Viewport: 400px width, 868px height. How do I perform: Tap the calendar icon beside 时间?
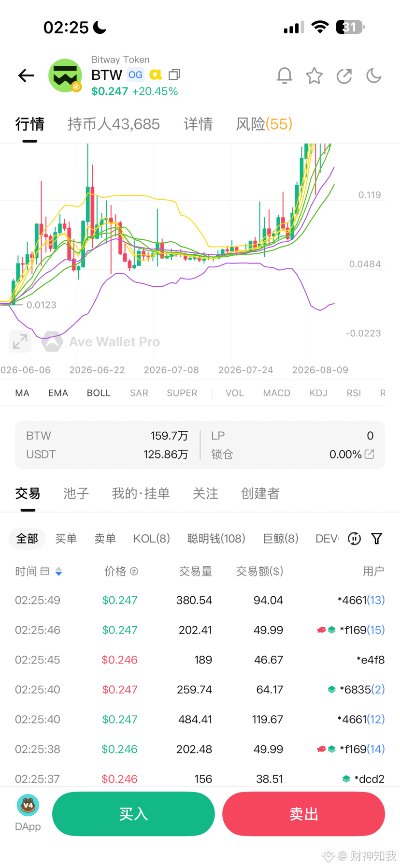coord(45,571)
